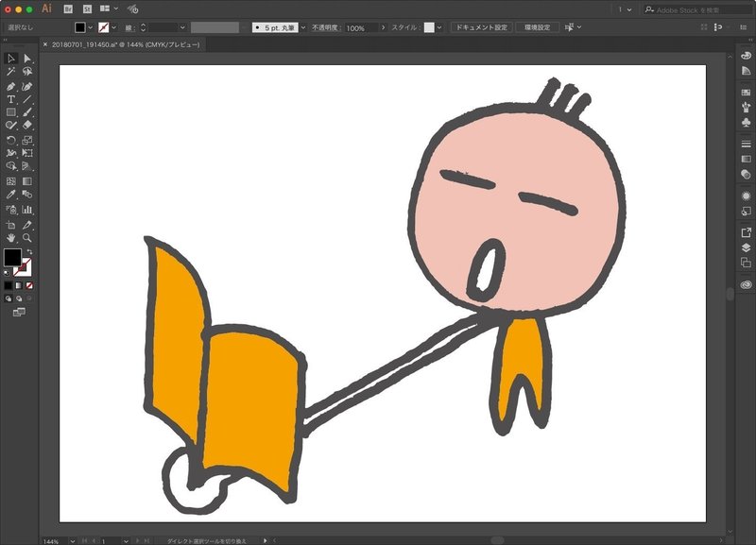The height and width of the screenshot is (545, 756).
Task: Swap fill and stroke colors
Action: click(x=30, y=251)
